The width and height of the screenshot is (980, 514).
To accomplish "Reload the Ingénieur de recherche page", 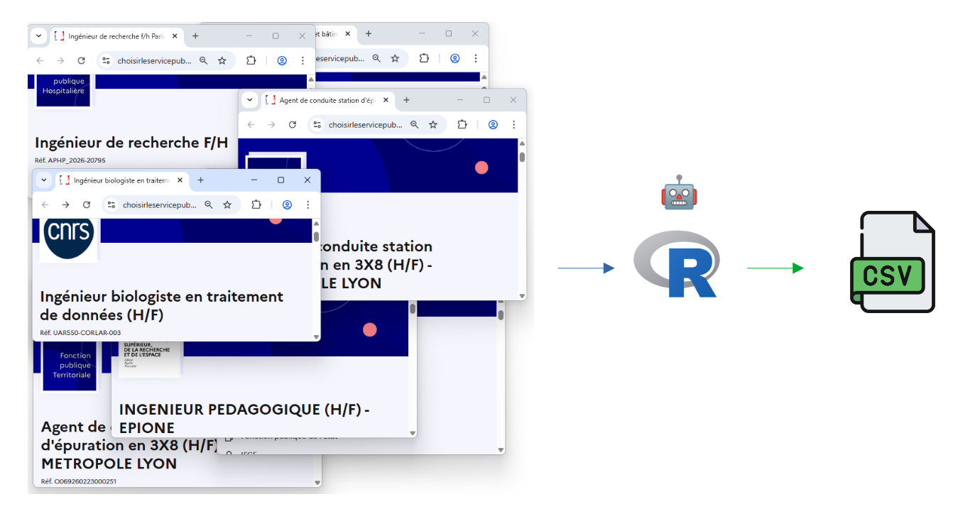I will 81,61.
